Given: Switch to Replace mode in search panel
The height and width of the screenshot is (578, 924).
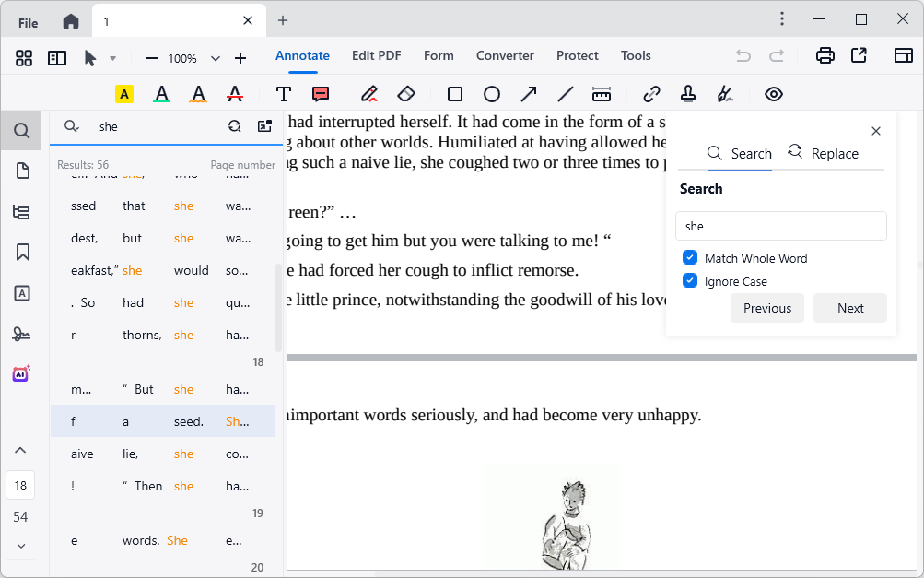Looking at the screenshot, I should click(823, 153).
